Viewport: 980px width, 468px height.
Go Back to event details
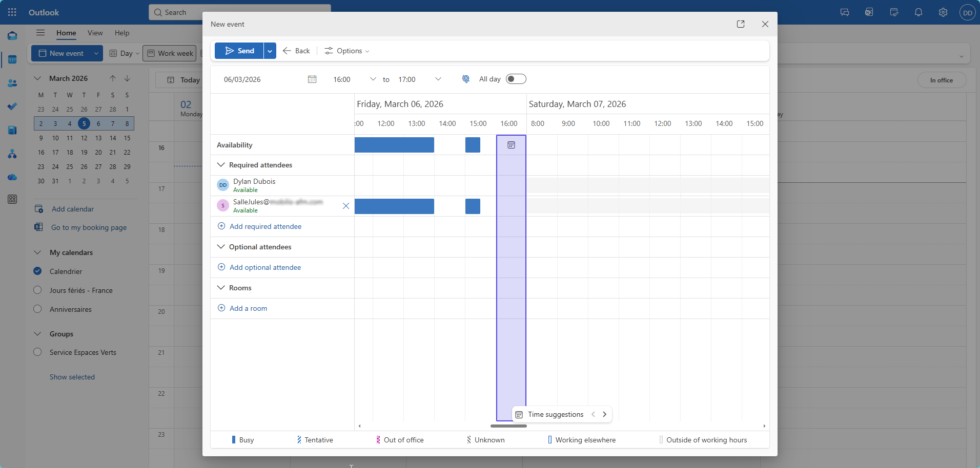(x=296, y=51)
